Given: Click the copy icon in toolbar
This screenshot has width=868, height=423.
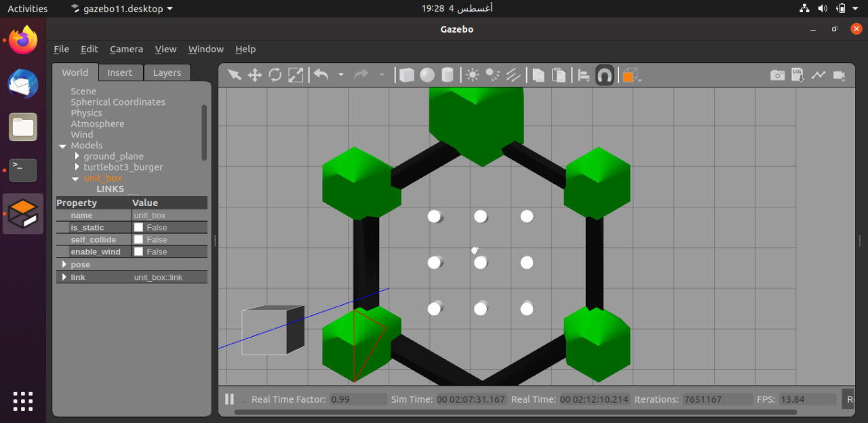Looking at the screenshot, I should pos(538,75).
